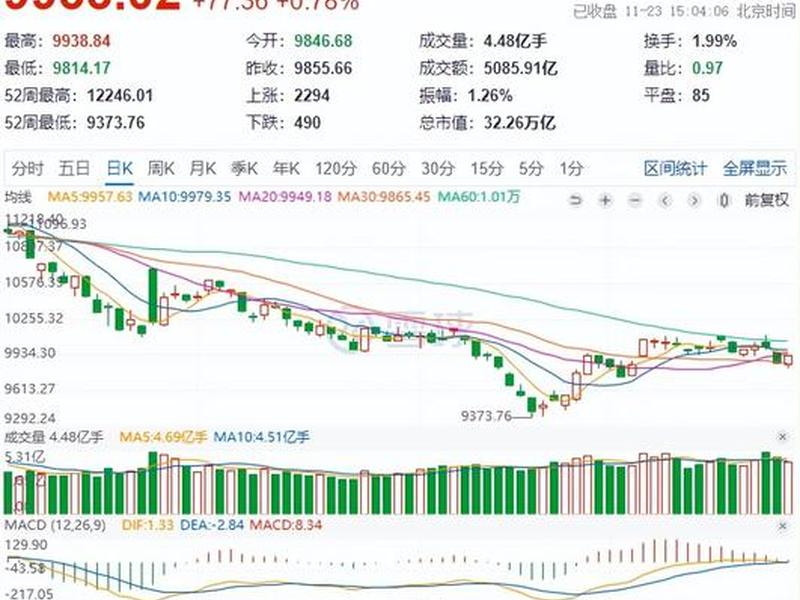The width and height of the screenshot is (800, 600).
Task: Click the 下跌 490 count
Action: 307,122
